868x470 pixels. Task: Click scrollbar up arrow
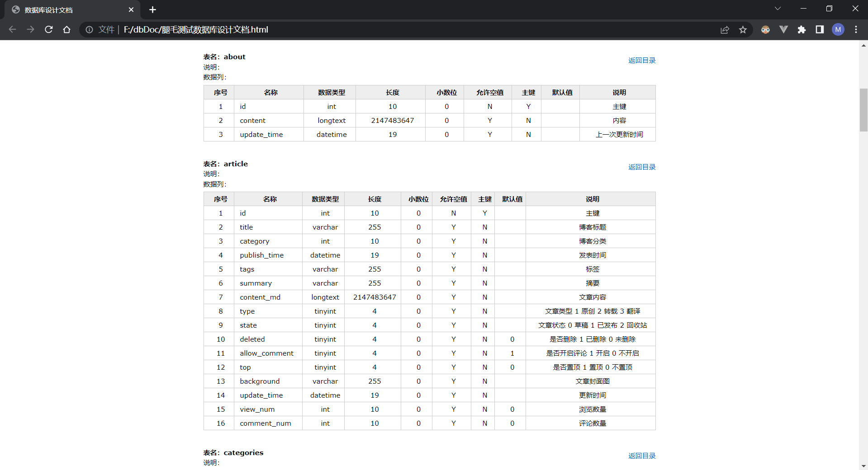click(863, 45)
